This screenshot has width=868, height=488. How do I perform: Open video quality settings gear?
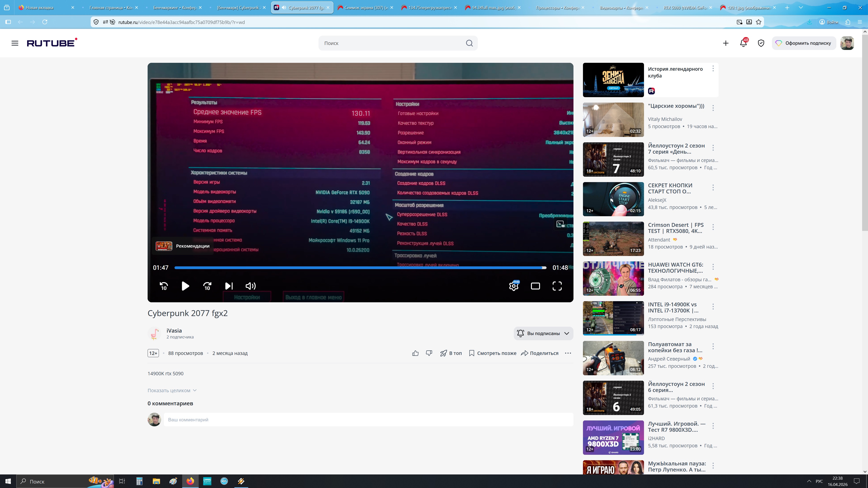[x=514, y=286]
